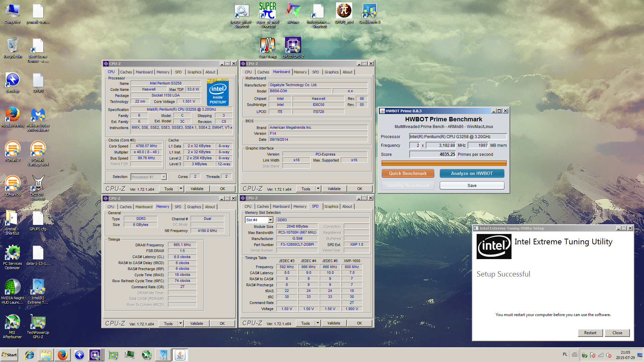Close the Intel XTU setup dialog
The width and height of the screenshot is (644, 362).
617,333
